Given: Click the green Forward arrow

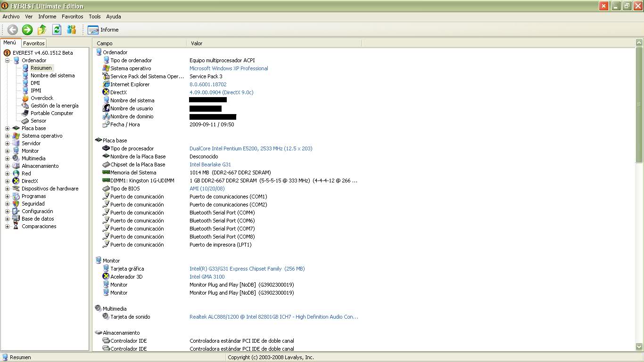Looking at the screenshot, I should (x=27, y=30).
